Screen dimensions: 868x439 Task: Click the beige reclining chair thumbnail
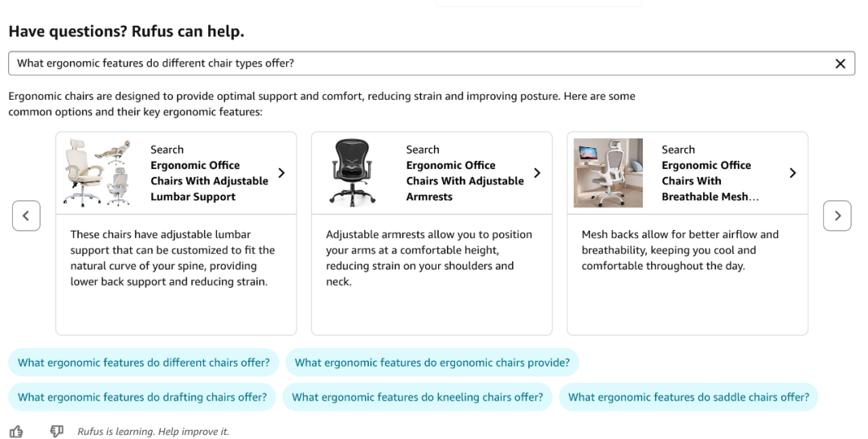(x=97, y=173)
